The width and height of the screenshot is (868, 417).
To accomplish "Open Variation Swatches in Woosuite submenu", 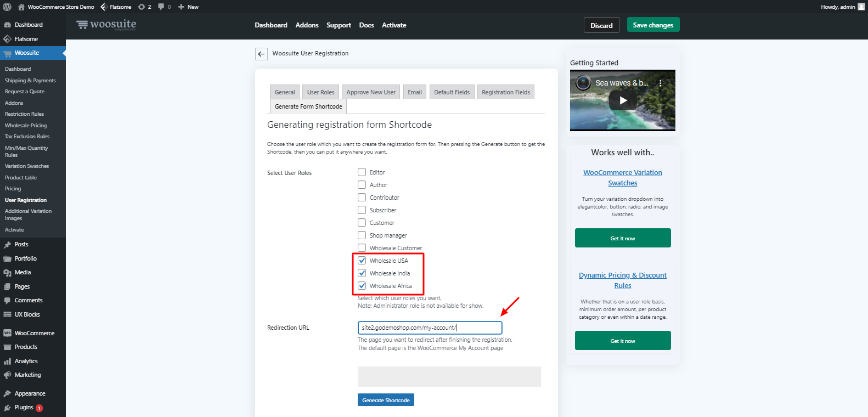I will click(27, 166).
